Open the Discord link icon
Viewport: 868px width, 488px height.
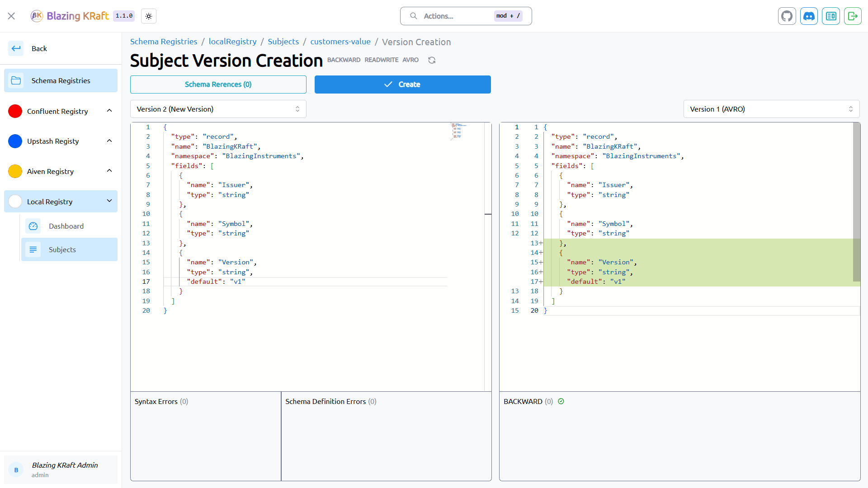tap(809, 16)
